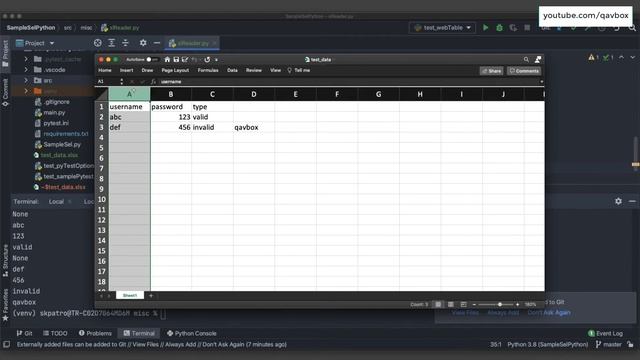The image size is (640, 360).
Task: Click the fx insert function icon
Action: pyautogui.click(x=153, y=82)
